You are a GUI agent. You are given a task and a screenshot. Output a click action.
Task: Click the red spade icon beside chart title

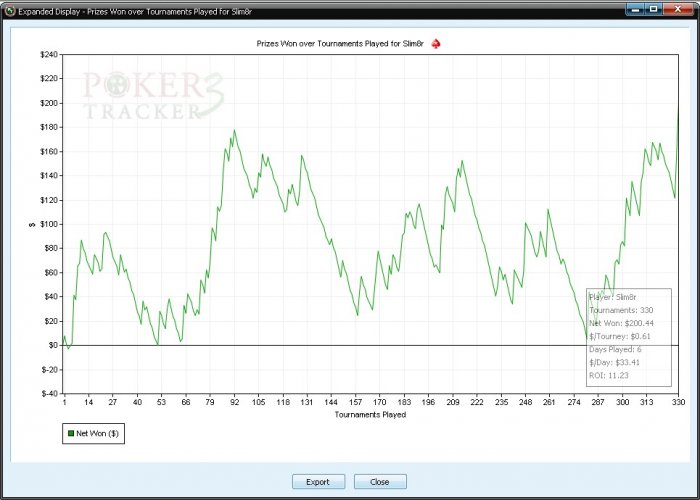pos(436,44)
